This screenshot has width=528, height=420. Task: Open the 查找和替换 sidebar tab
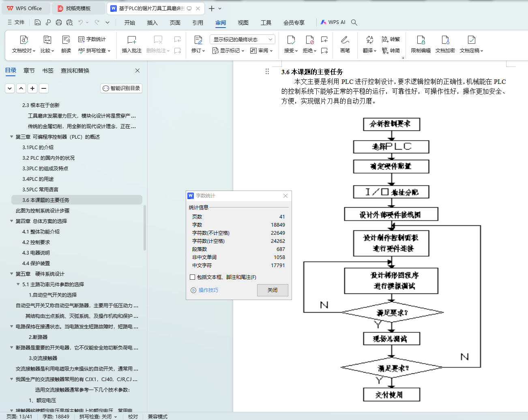pos(75,71)
